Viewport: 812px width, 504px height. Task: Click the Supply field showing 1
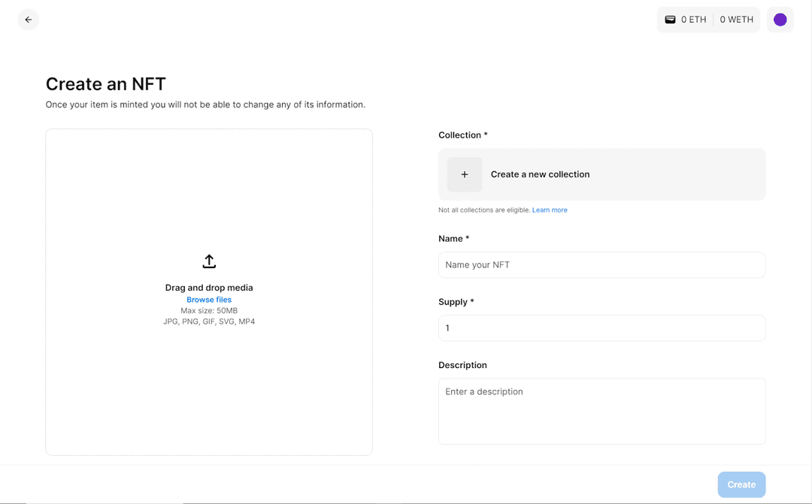point(601,328)
